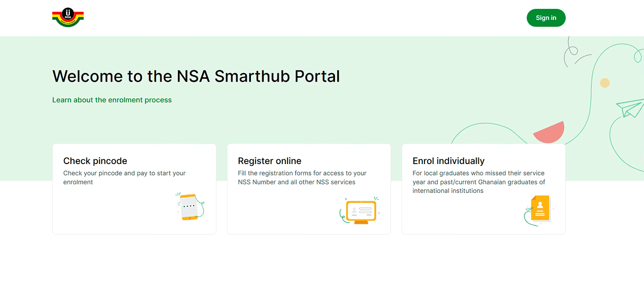Image resolution: width=644 pixels, height=285 pixels.
Task: Click the Welcome to the NSA Smarthub Portal heading
Action: pyautogui.click(x=196, y=76)
